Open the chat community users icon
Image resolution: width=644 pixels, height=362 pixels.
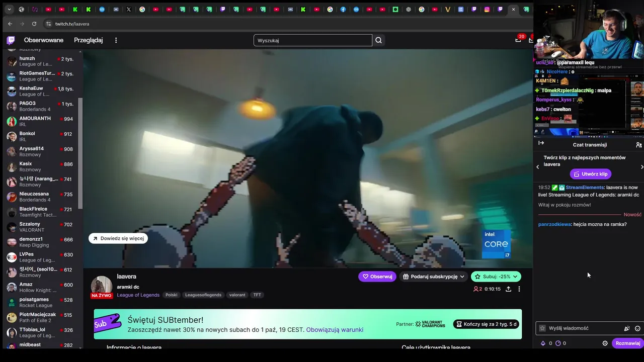(638, 145)
